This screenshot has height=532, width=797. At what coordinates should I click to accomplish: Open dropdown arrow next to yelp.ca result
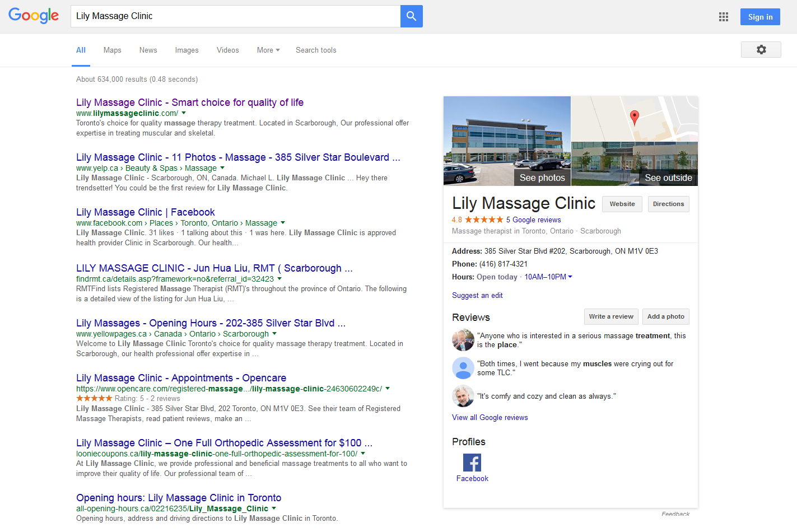(x=222, y=168)
